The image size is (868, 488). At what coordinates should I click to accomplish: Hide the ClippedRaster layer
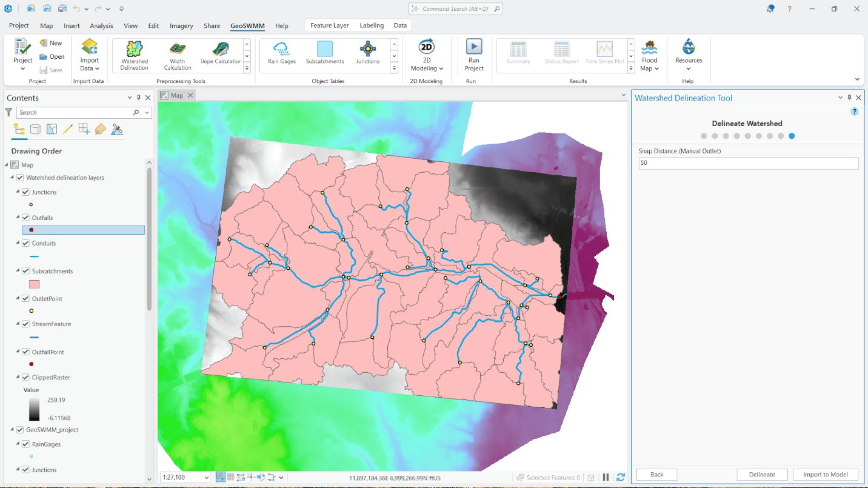pyautogui.click(x=25, y=377)
